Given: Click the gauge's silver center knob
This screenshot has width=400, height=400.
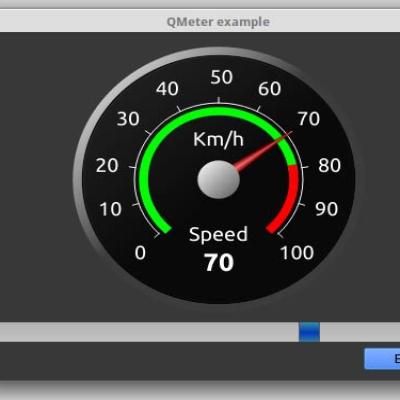Looking at the screenshot, I should pyautogui.click(x=218, y=180).
